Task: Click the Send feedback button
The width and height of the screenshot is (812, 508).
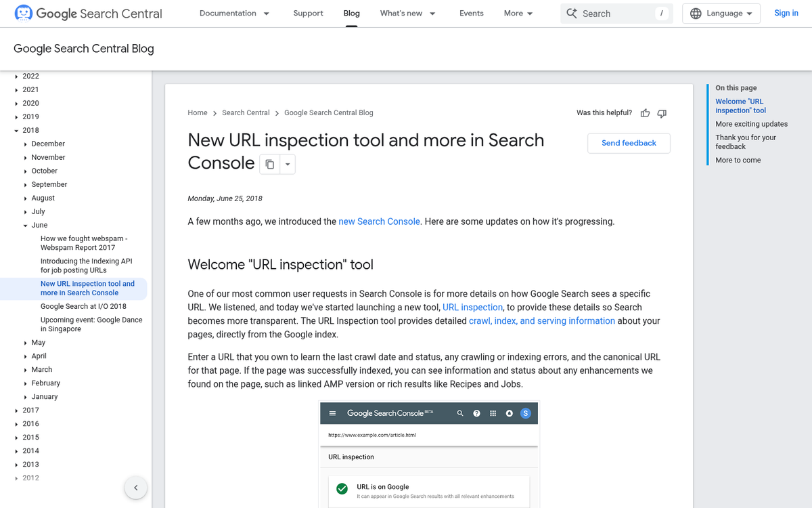Action: [x=629, y=143]
